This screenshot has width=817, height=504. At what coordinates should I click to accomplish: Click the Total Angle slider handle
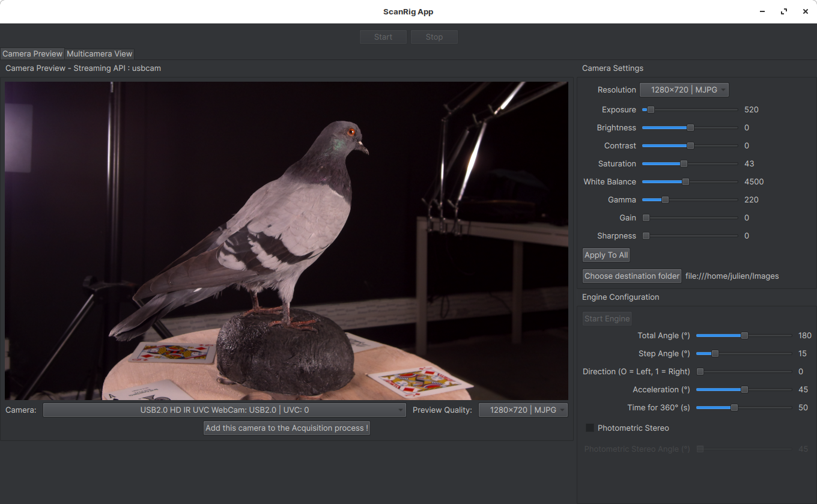(x=744, y=336)
